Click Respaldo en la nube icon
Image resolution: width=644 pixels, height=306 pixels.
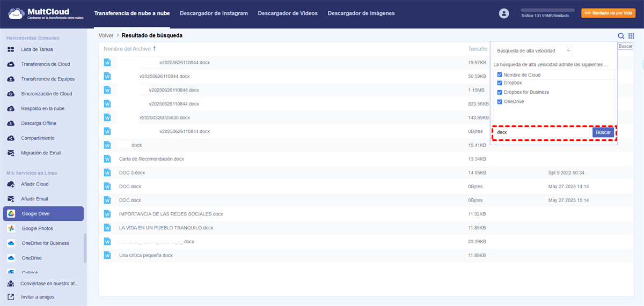[x=11, y=109]
